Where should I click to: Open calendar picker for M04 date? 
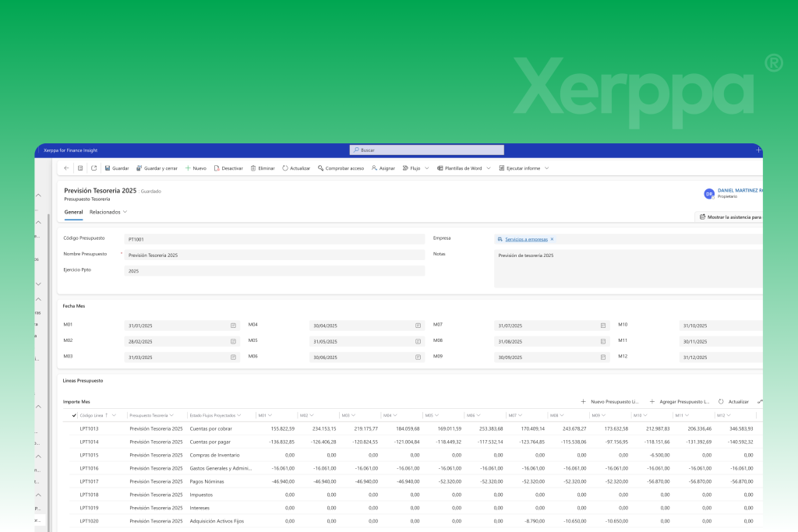418,326
